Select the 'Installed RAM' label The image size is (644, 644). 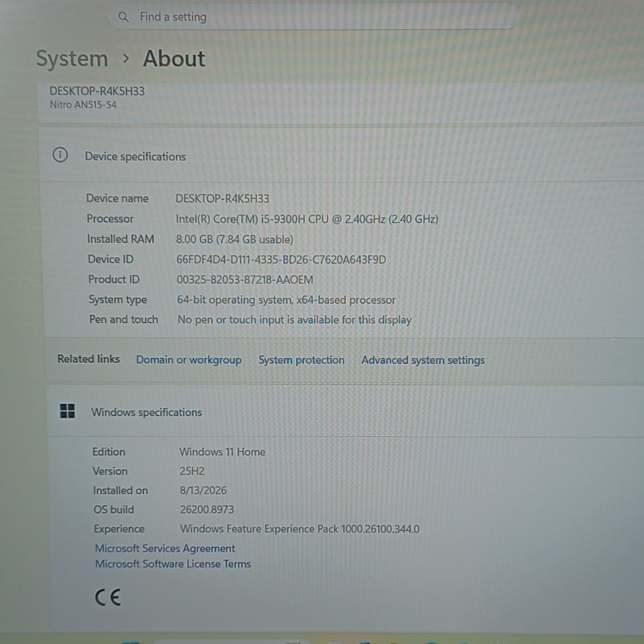click(121, 239)
